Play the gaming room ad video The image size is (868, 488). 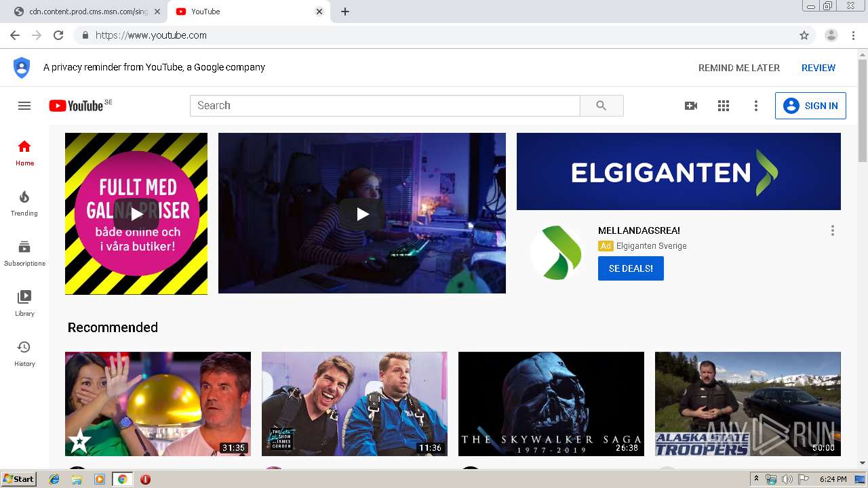coord(362,213)
